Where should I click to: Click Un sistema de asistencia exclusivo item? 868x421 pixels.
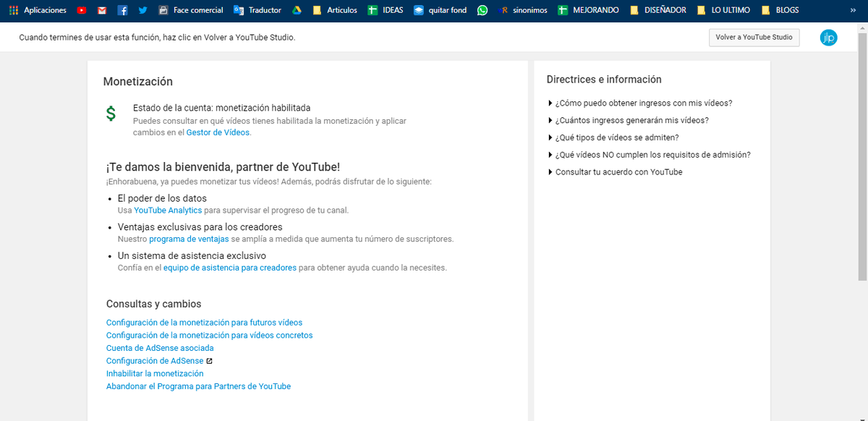pos(192,256)
